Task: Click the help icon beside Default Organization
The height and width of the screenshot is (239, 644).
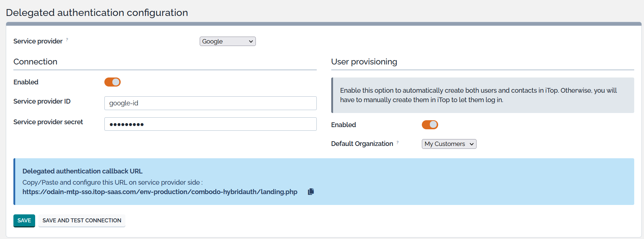Action: [398, 142]
